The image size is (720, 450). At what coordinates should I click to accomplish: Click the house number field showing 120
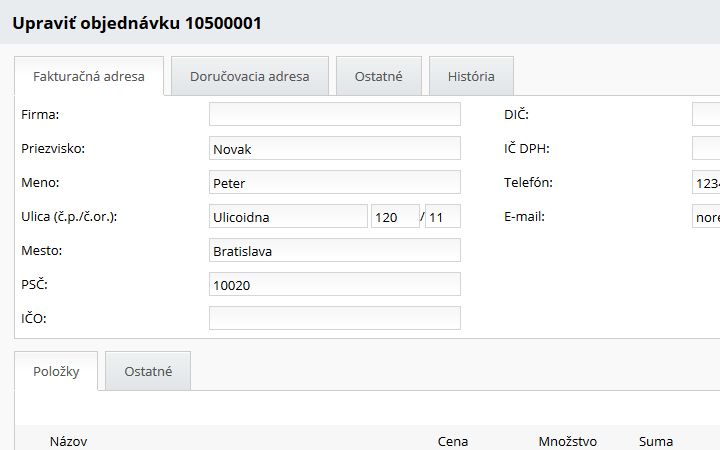[394, 216]
